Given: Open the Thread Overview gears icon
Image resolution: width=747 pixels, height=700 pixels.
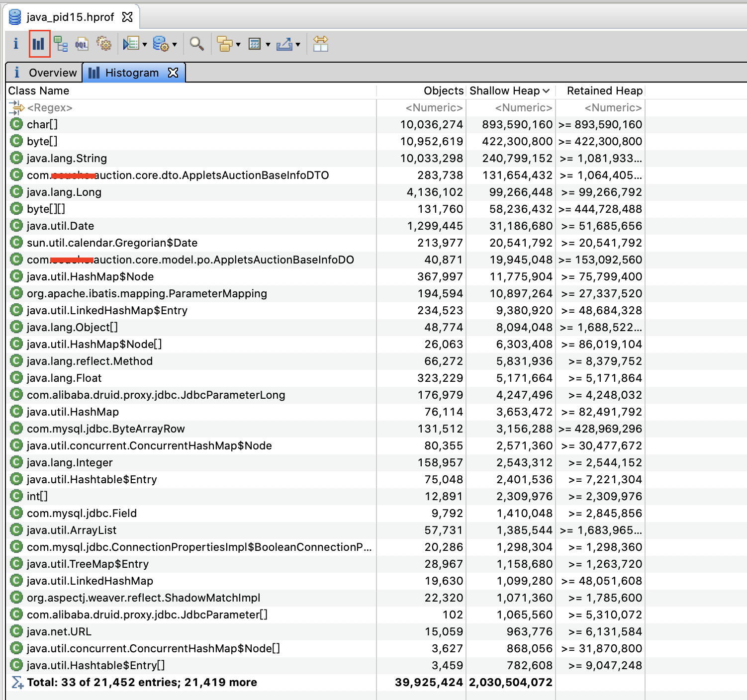Looking at the screenshot, I should coord(104,44).
